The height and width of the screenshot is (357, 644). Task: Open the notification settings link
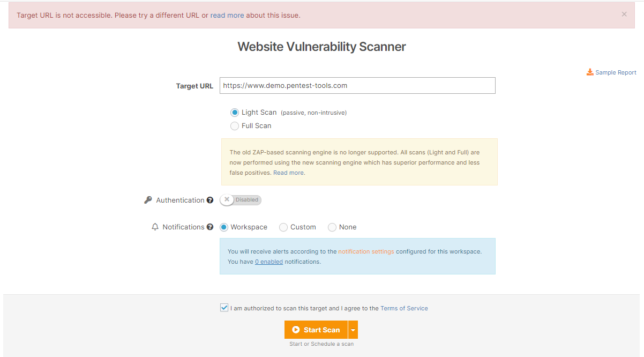tap(366, 251)
